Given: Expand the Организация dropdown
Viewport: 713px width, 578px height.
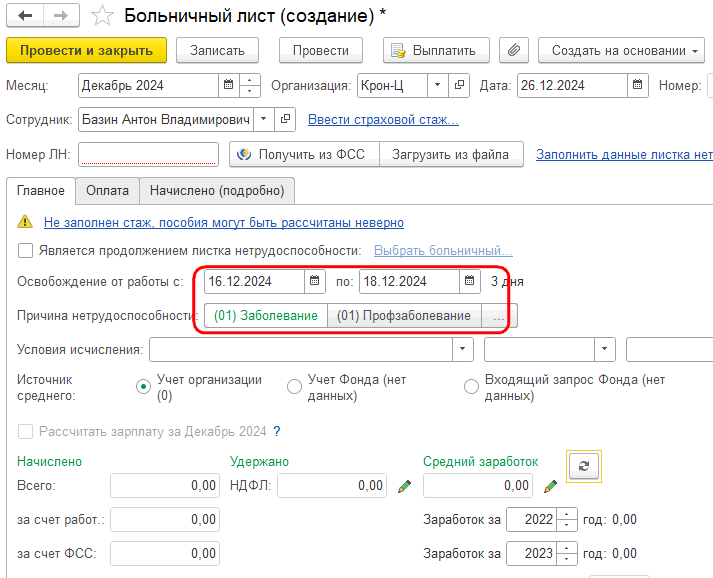Looking at the screenshot, I should [437, 85].
